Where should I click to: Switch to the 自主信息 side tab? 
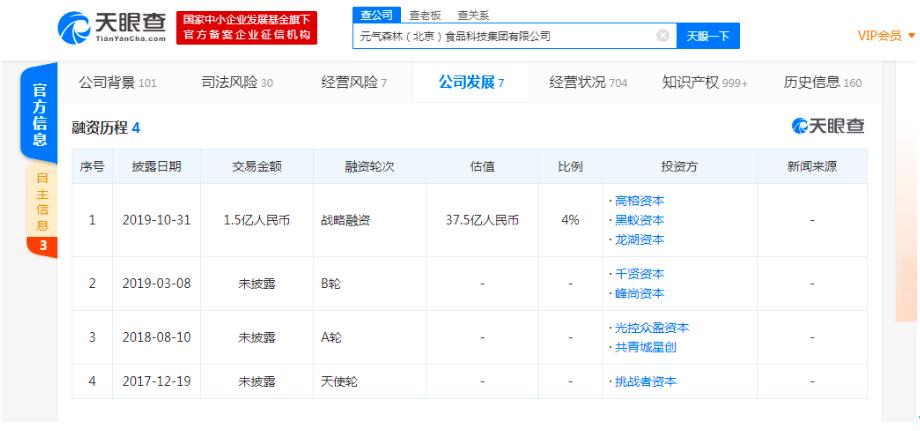42,201
